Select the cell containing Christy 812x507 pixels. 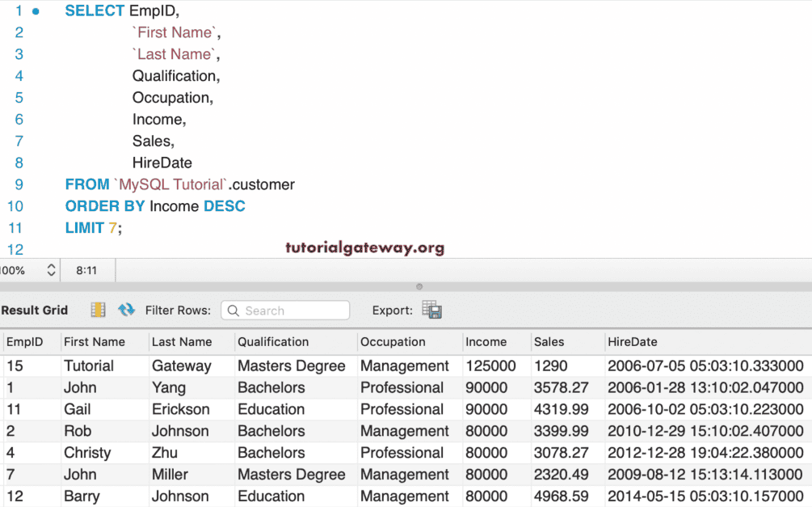[x=87, y=453]
